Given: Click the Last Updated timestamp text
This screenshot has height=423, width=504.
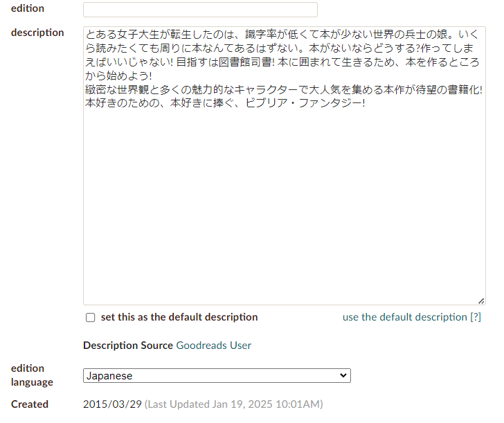Looking at the screenshot, I should pos(234,404).
